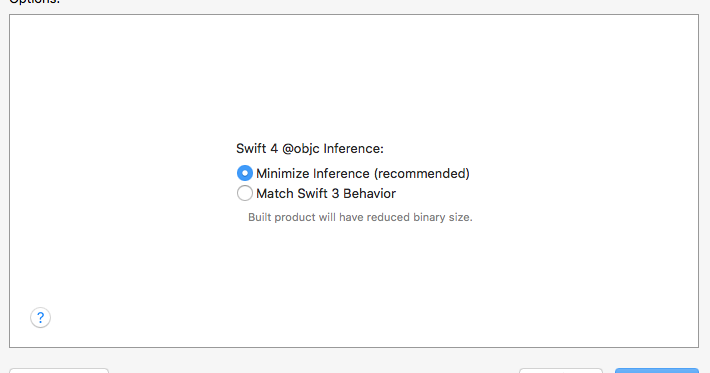Select the Minimize Inference radio button
The width and height of the screenshot is (710, 373).
point(245,173)
